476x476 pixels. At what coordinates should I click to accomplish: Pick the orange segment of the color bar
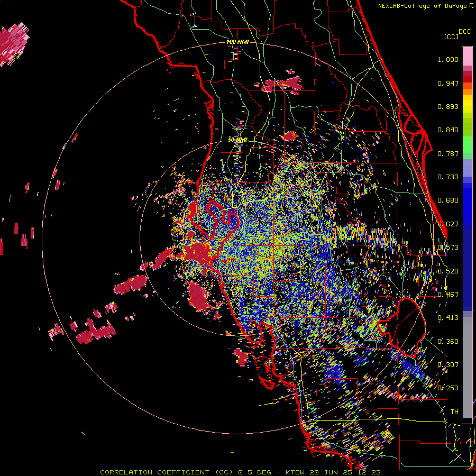[x=467, y=91]
